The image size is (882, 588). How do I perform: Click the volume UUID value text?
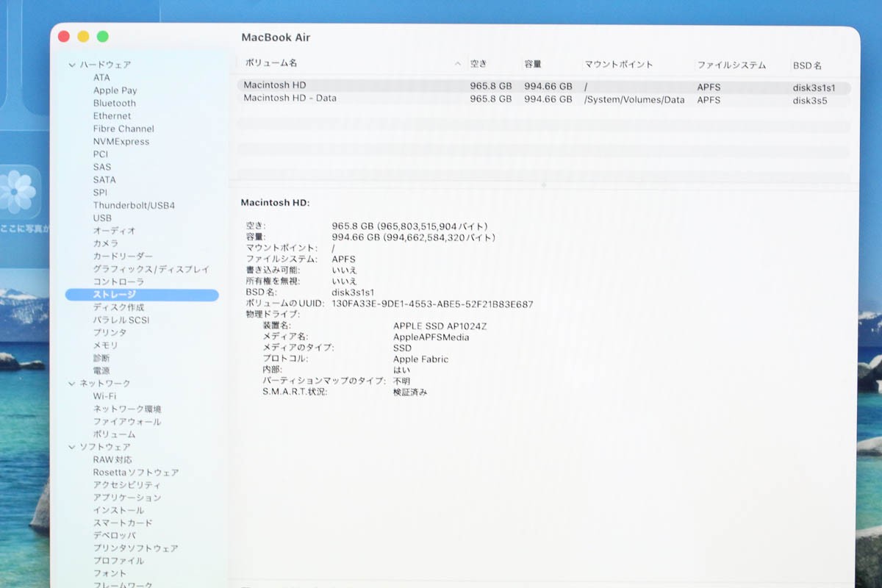pyautogui.click(x=432, y=304)
